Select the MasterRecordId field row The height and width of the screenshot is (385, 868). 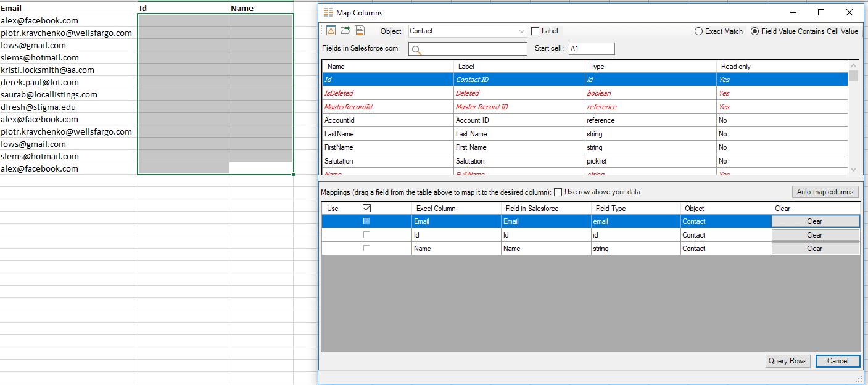click(x=585, y=107)
